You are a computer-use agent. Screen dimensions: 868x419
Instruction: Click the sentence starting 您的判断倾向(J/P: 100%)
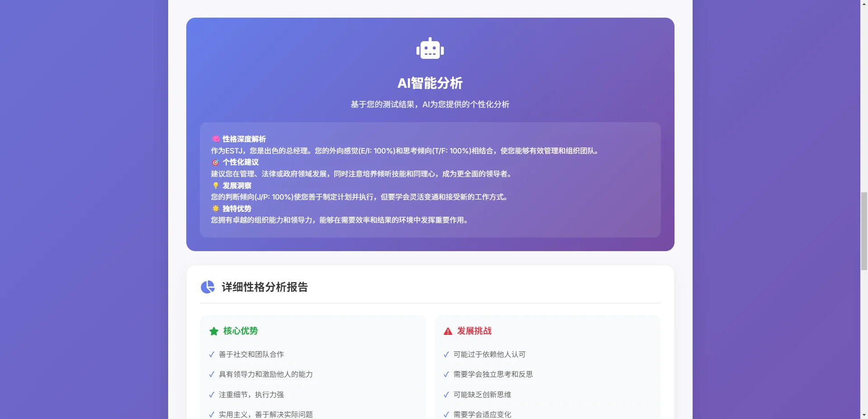pos(360,197)
